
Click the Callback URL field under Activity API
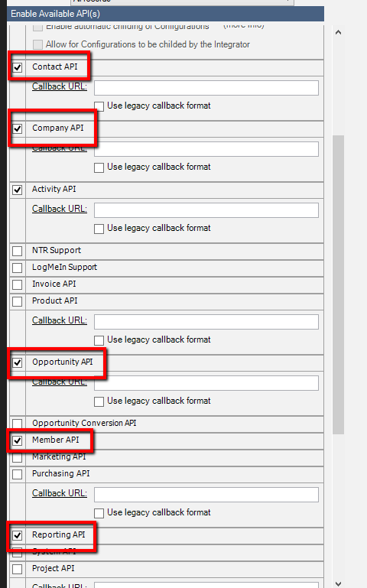(206, 210)
